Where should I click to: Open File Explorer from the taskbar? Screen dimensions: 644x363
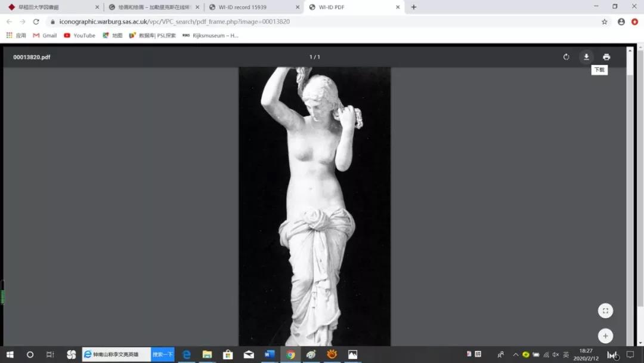207,354
